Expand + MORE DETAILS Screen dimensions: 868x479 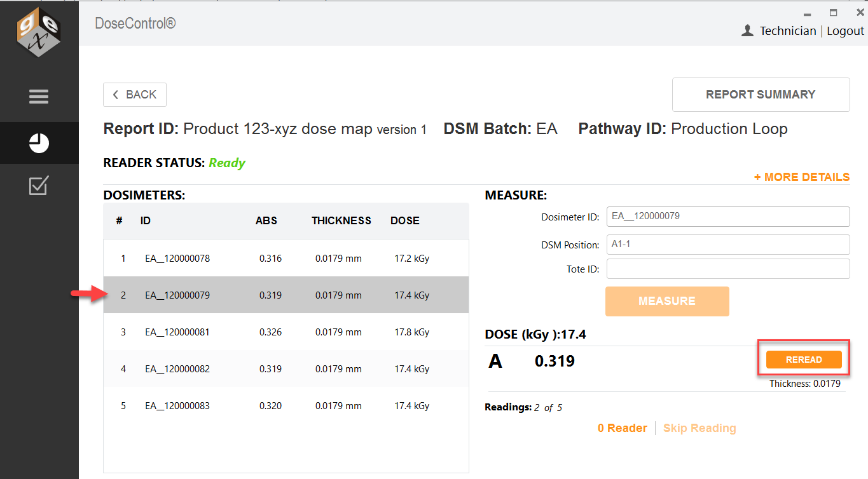coord(802,177)
